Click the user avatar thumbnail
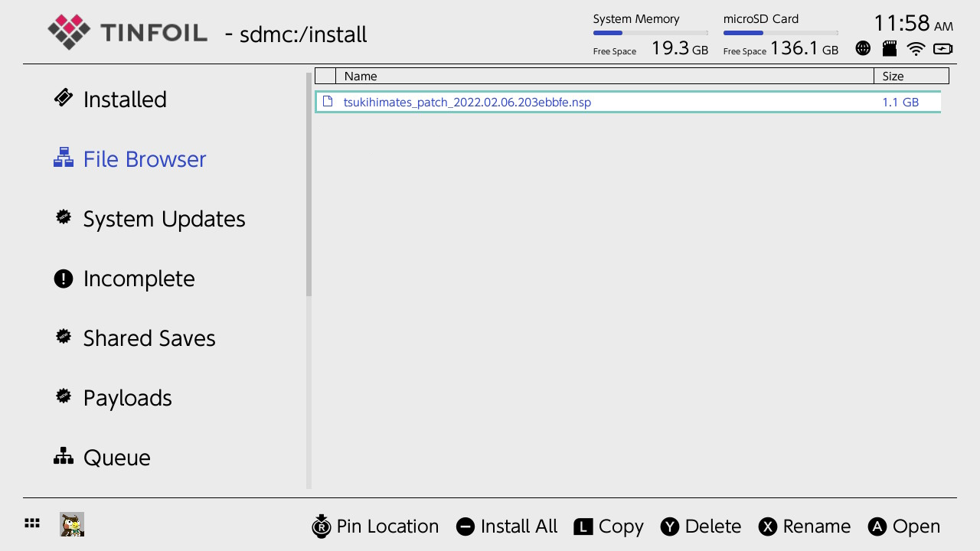 [72, 524]
